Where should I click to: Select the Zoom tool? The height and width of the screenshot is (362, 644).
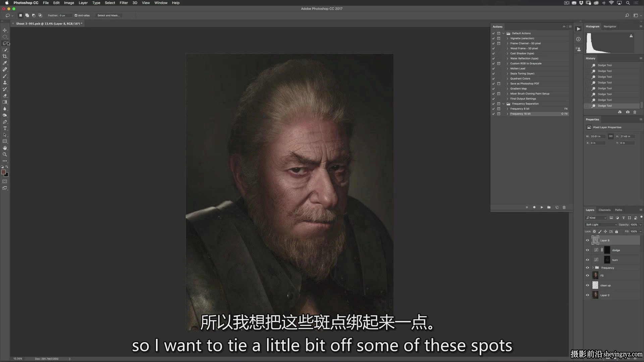pos(5,155)
